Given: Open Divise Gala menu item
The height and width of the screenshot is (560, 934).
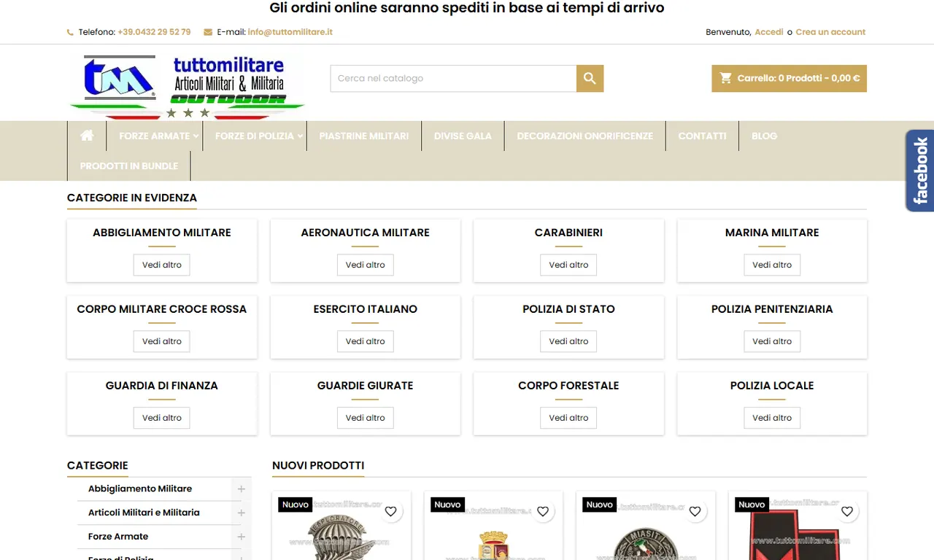Looking at the screenshot, I should coord(463,136).
